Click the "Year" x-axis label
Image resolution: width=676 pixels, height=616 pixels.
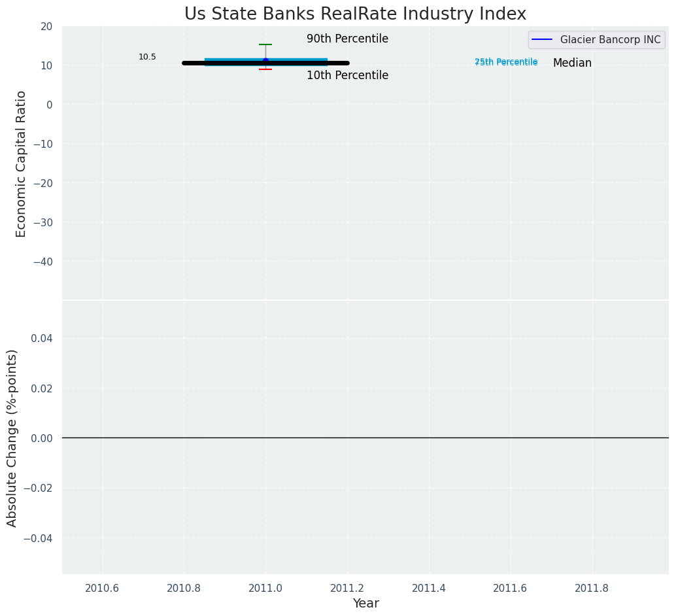tap(365, 604)
